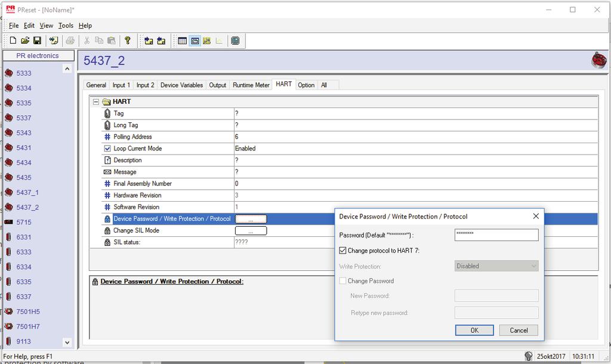Choose device 5715 from the device list
This screenshot has width=611, height=364.
pos(24,222)
